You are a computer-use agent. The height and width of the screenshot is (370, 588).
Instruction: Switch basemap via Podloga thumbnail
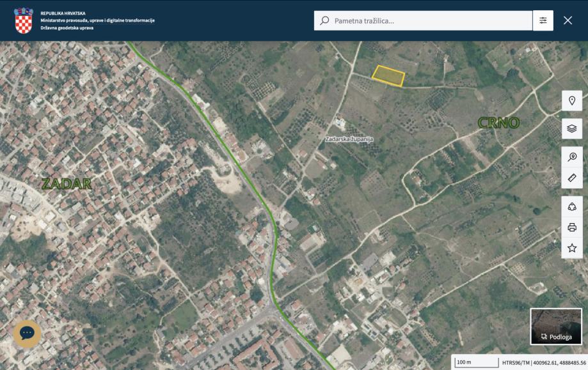(x=555, y=326)
